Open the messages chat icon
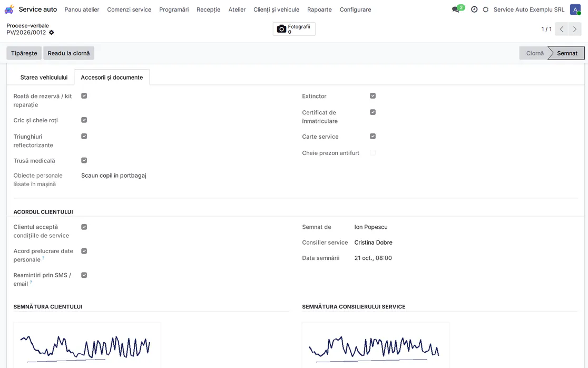This screenshot has width=588, height=368. click(x=456, y=9)
